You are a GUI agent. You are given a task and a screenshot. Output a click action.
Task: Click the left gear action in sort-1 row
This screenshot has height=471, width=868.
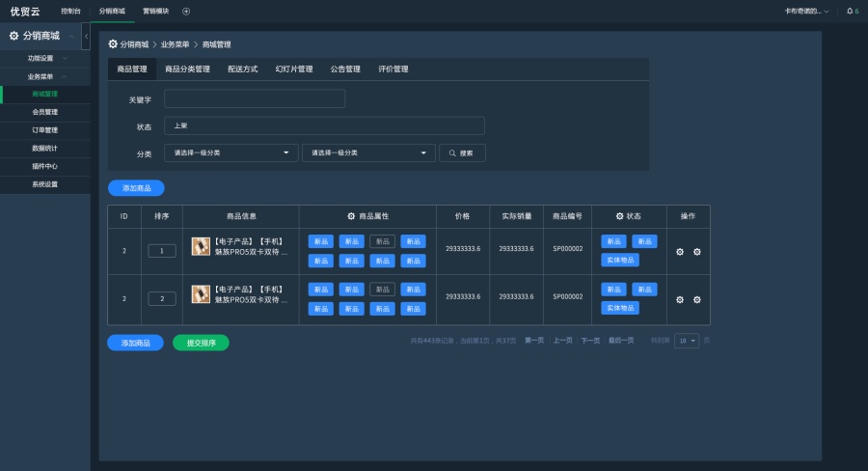point(680,252)
